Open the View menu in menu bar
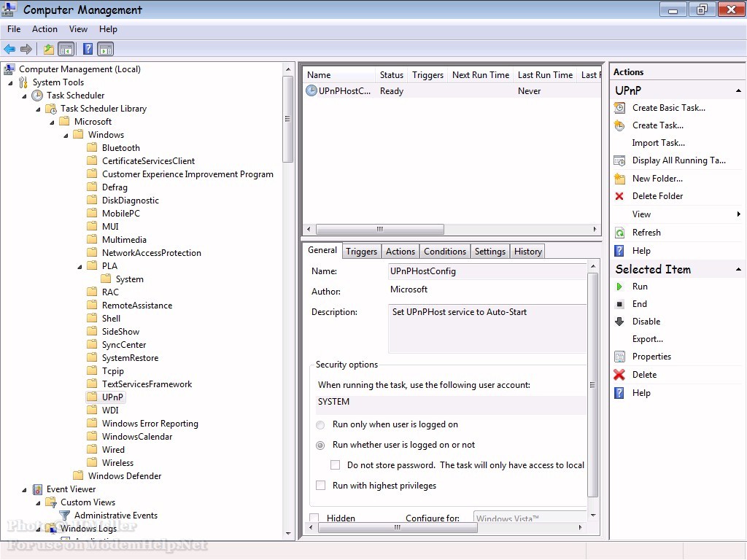 click(78, 29)
